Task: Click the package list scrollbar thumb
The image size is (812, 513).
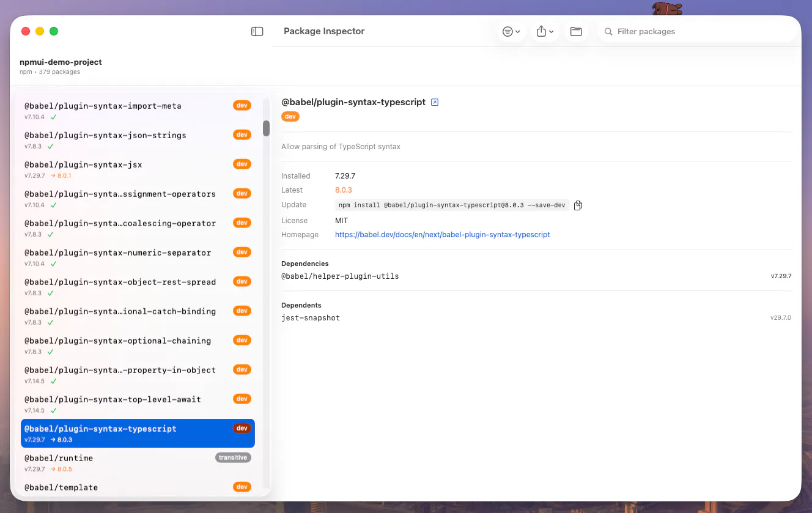Action: click(x=267, y=128)
